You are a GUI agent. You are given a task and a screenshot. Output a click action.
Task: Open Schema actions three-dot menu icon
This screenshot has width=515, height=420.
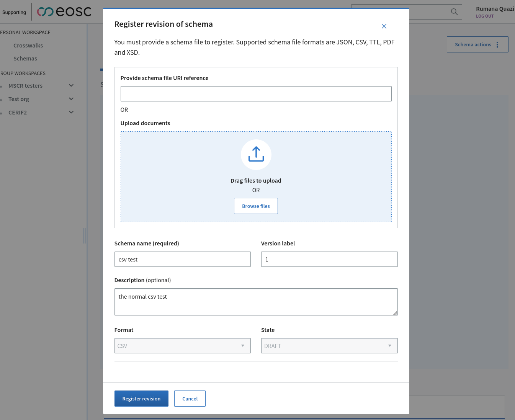[x=497, y=45]
